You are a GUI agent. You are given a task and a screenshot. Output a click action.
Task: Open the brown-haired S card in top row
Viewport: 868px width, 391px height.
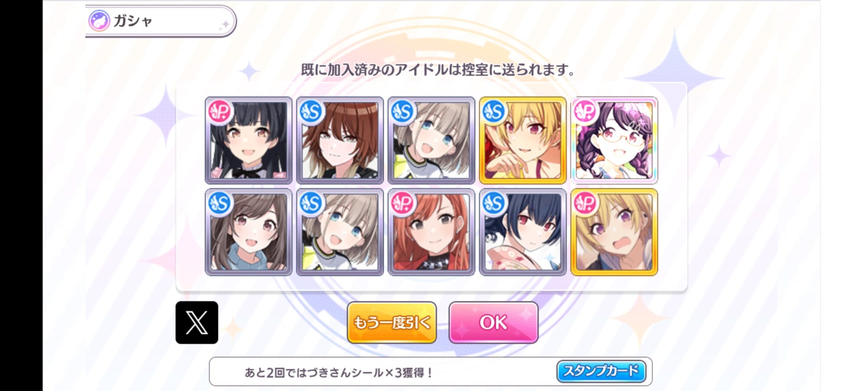(340, 140)
